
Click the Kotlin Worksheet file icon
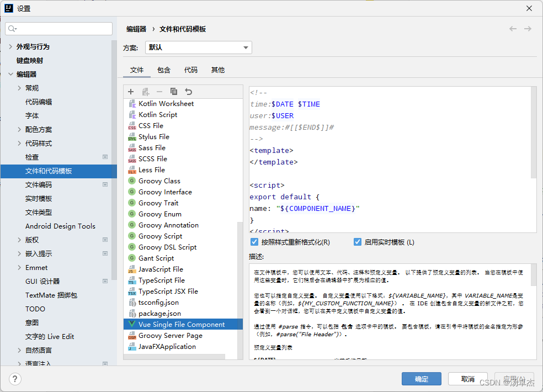tap(132, 104)
